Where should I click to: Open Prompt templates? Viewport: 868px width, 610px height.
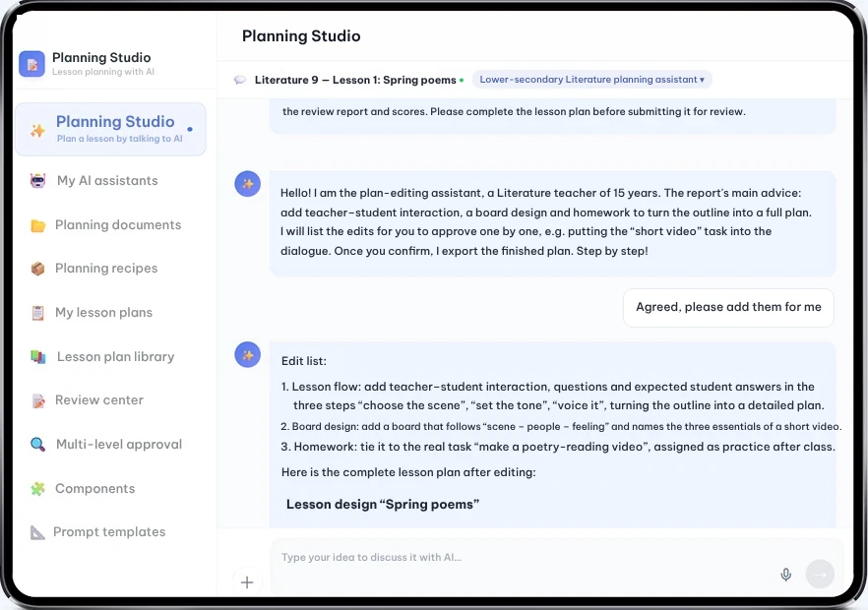tap(110, 532)
